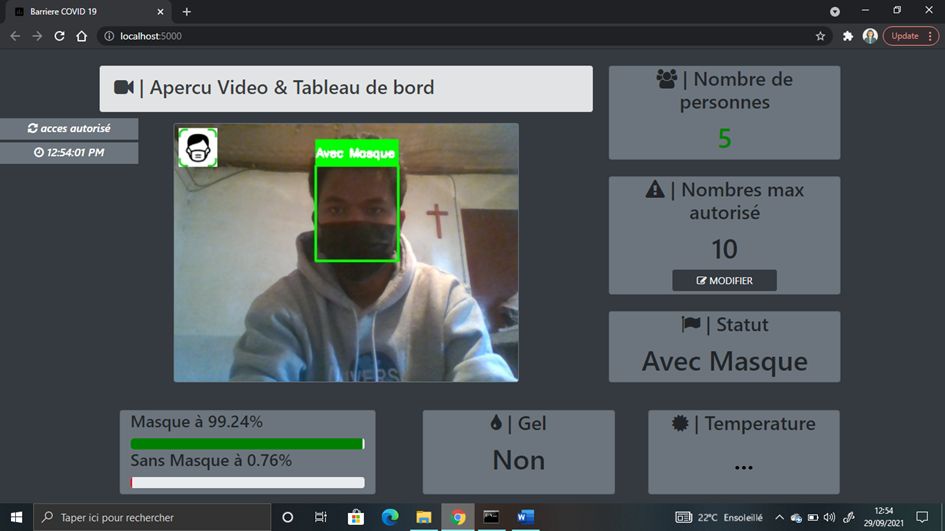Click the Temperature value dots
The image size is (945, 531).
tap(744, 467)
